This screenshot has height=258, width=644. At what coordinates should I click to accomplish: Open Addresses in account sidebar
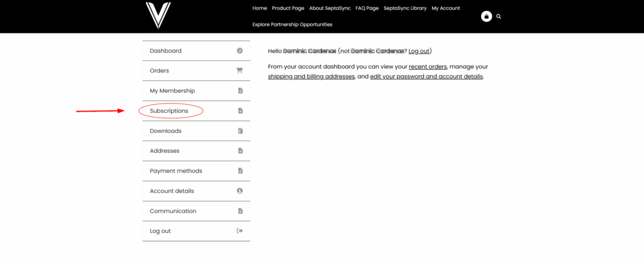coord(164,151)
